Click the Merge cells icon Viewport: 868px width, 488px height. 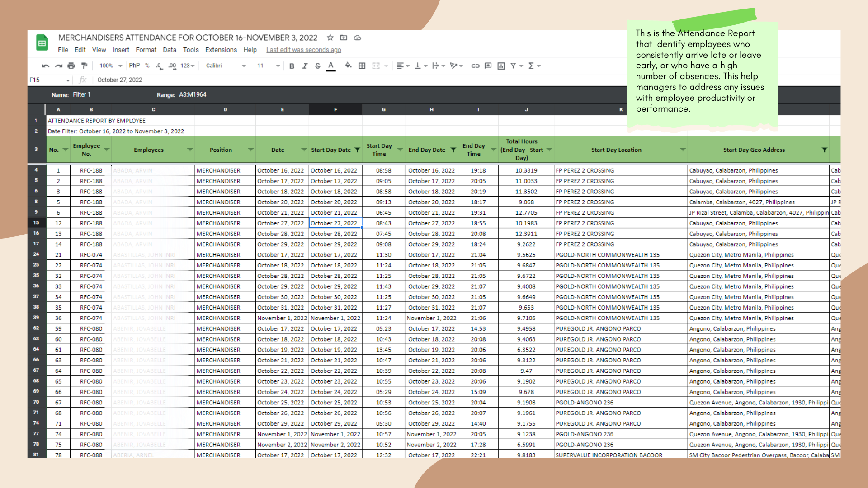click(376, 66)
